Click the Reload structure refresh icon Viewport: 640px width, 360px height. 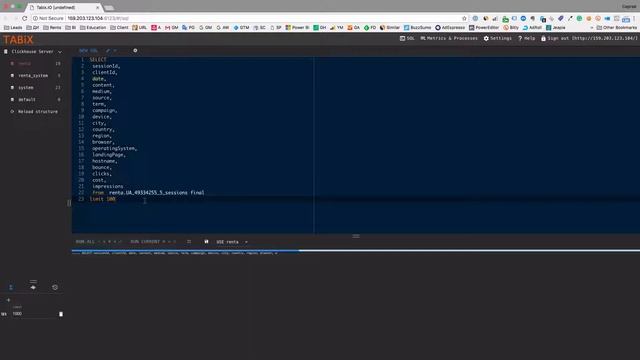pyautogui.click(x=12, y=111)
